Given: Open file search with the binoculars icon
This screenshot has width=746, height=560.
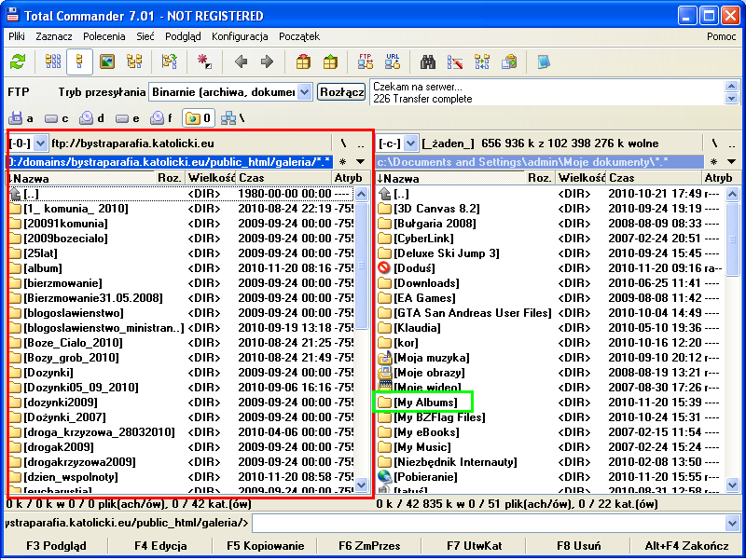Looking at the screenshot, I should (x=428, y=61).
